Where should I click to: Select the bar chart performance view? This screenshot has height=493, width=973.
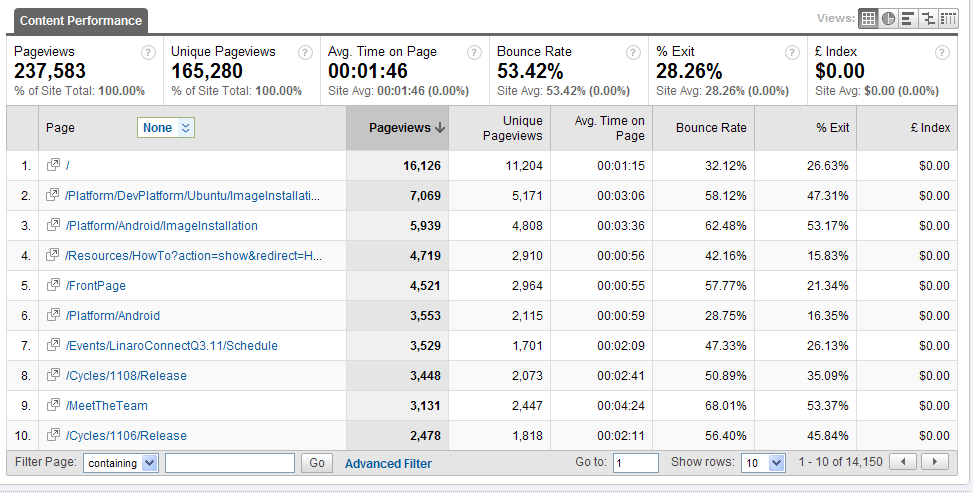(x=907, y=18)
